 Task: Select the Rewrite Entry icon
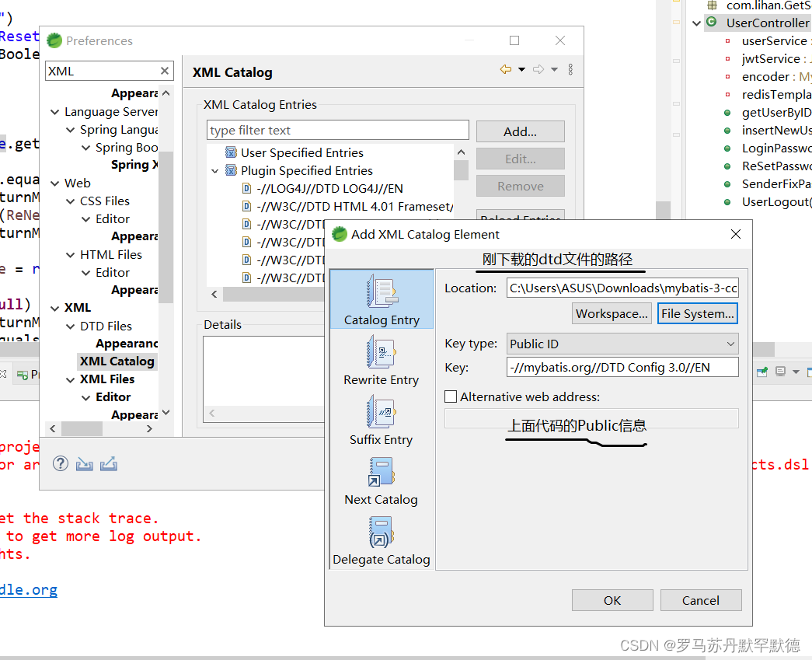tap(382, 351)
